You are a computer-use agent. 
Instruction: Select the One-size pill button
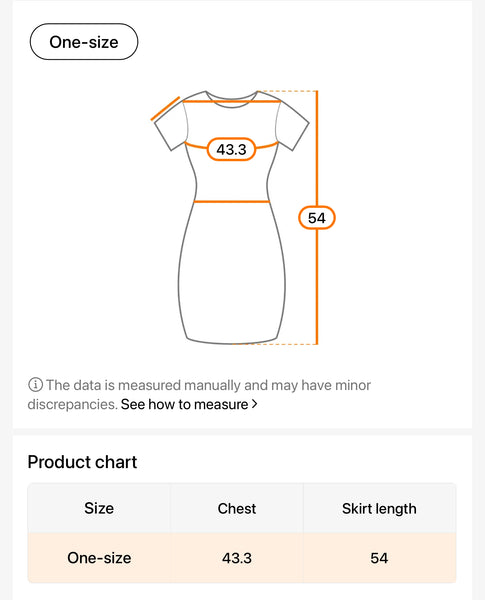[x=84, y=42]
